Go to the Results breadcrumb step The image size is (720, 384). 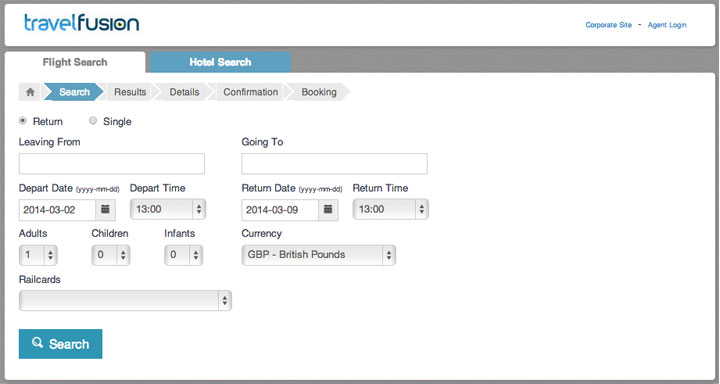130,92
